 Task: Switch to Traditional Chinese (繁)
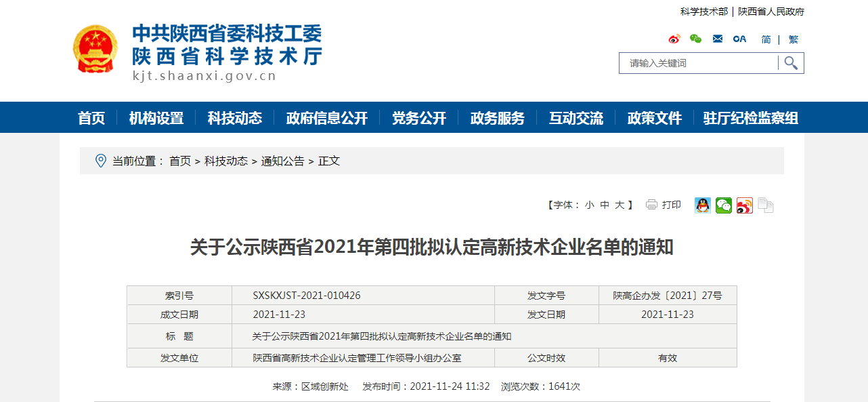[794, 39]
